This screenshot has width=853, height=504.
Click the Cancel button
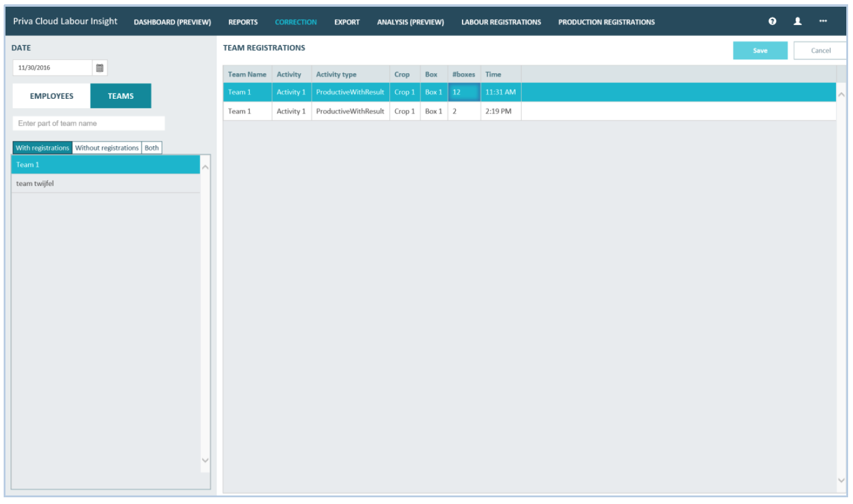point(821,51)
